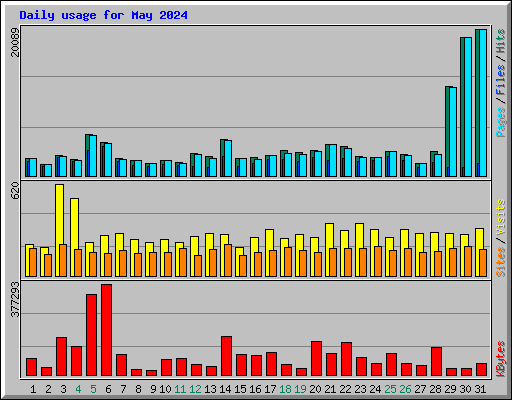Viewport: 512px width, 400px height.
Task: Click green day label 19
Action: click(x=300, y=389)
